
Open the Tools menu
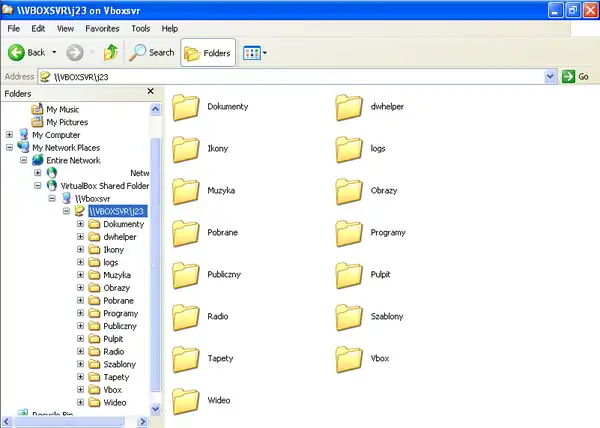click(x=141, y=29)
